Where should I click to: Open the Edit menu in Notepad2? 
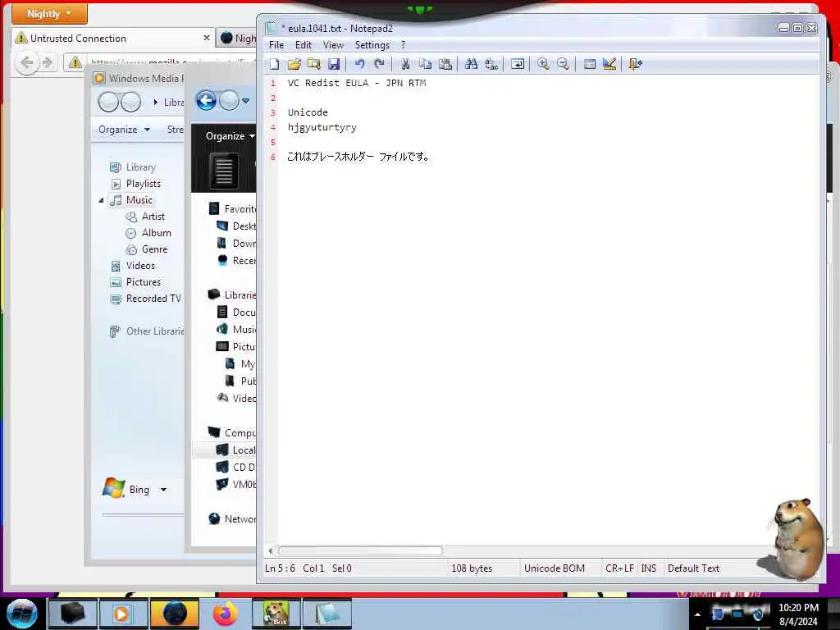[x=304, y=45]
